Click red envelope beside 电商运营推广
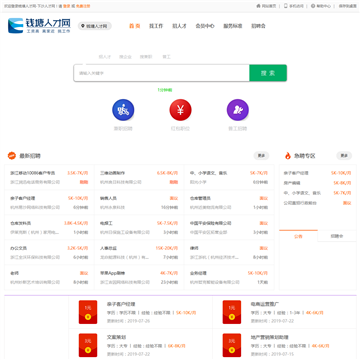Viewport: 360px width, 360px height. pyautogui.click(x=232, y=312)
